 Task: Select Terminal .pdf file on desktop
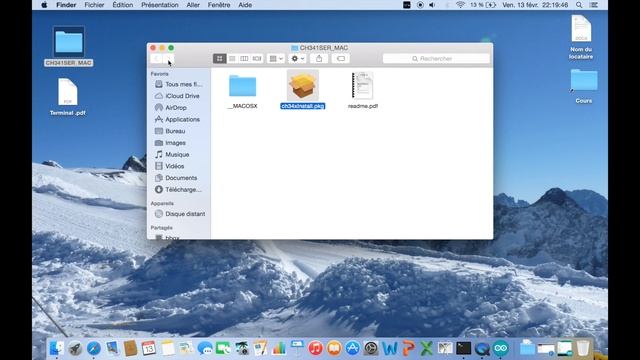pyautogui.click(x=68, y=97)
